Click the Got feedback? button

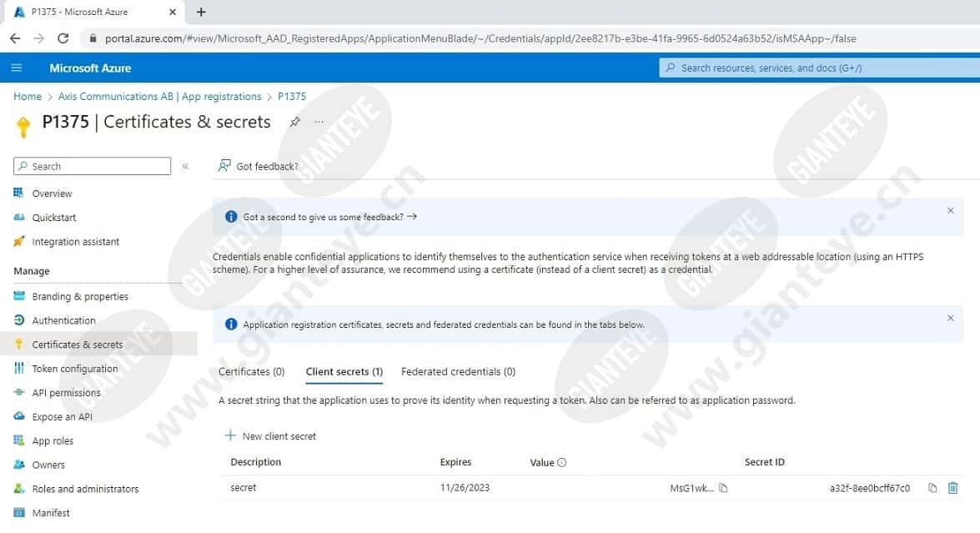(x=258, y=166)
